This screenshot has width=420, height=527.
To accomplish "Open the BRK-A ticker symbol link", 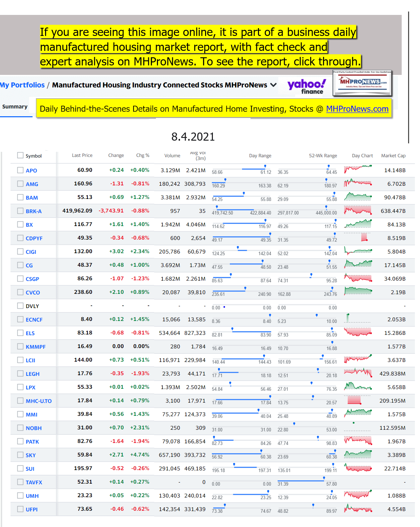I will 34,211.
